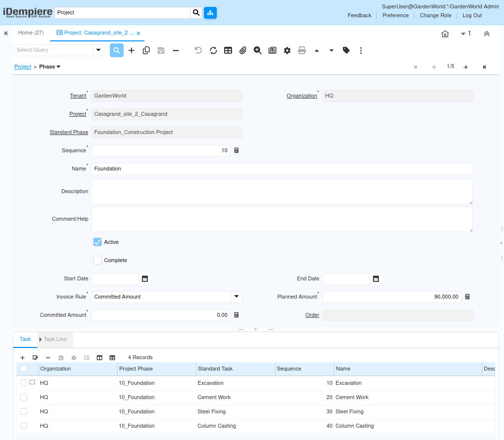The width and height of the screenshot is (504, 440).
Task: Click the Log Out link
Action: tap(472, 15)
